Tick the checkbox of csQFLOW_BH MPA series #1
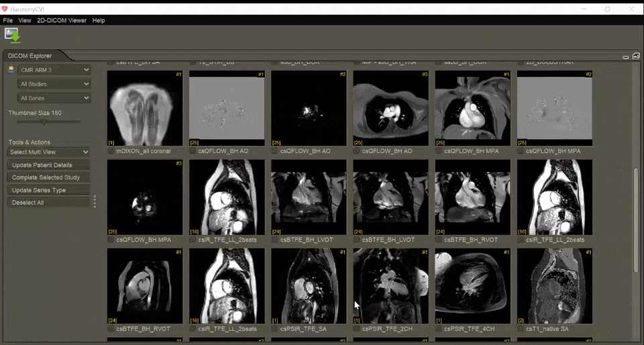Image resolution: width=644 pixels, height=345 pixels. 439,151
